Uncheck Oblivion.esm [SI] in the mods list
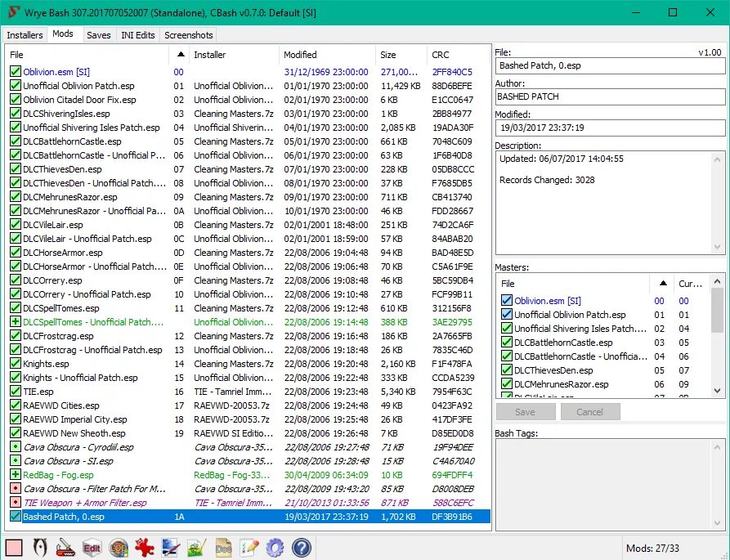730x560 pixels. 16,71
